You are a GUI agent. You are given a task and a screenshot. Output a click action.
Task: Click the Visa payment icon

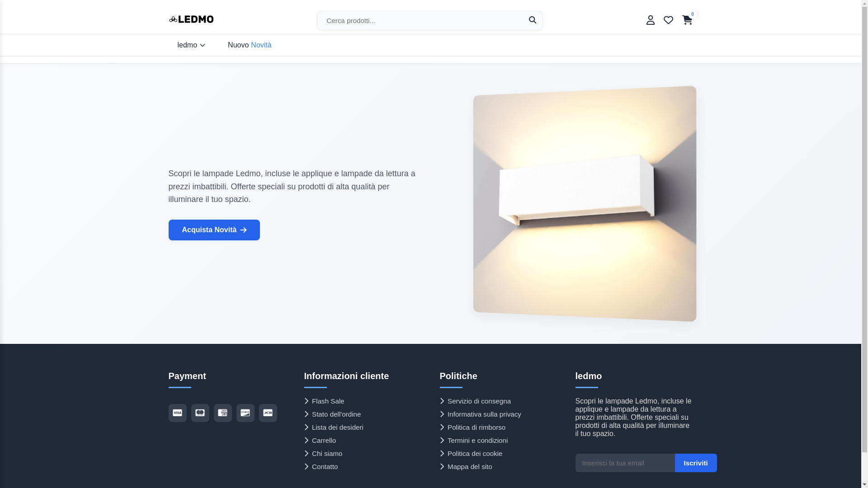click(178, 413)
